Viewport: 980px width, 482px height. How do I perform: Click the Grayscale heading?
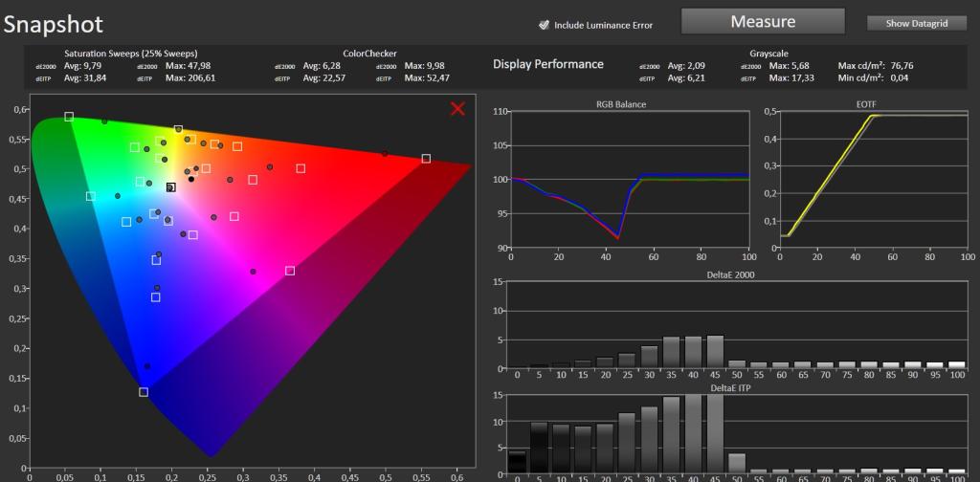(x=768, y=54)
